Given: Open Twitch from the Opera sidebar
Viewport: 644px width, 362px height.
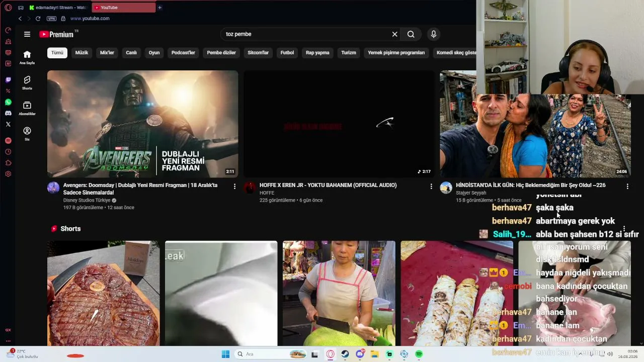Looking at the screenshot, I should click(8, 80).
